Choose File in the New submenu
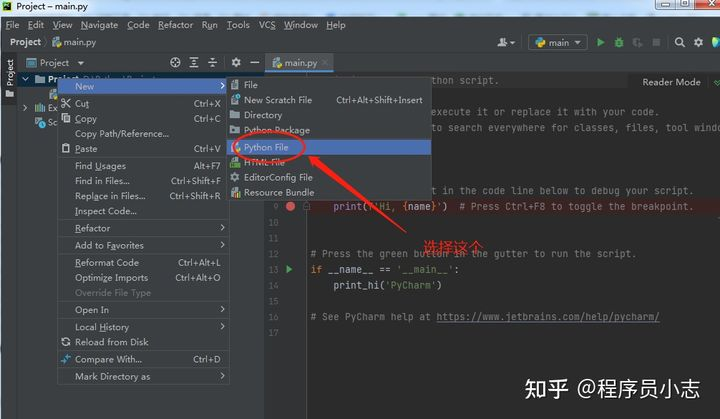720x419 pixels. (x=329, y=85)
